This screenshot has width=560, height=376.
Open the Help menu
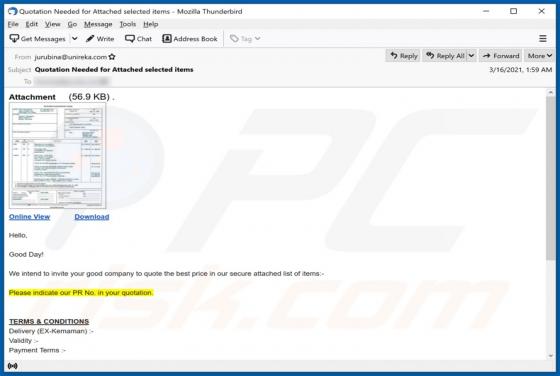[x=151, y=24]
